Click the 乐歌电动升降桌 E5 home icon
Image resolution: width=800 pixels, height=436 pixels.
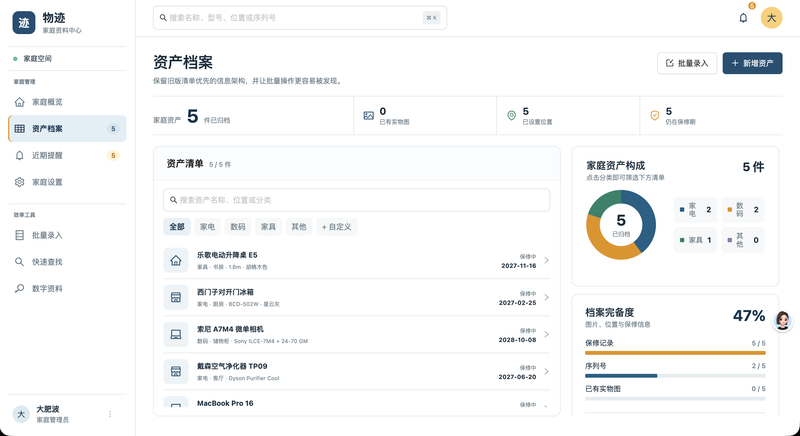pyautogui.click(x=176, y=261)
